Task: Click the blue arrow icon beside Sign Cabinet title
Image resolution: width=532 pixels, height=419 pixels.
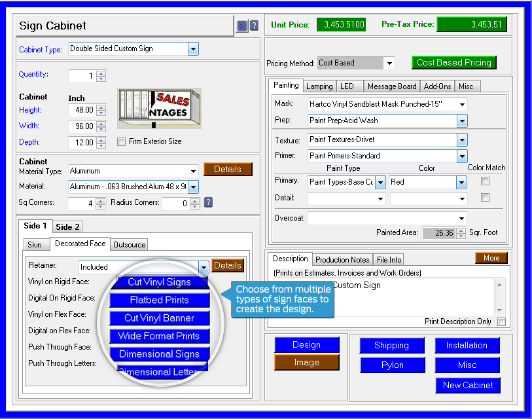Action: 242,26
